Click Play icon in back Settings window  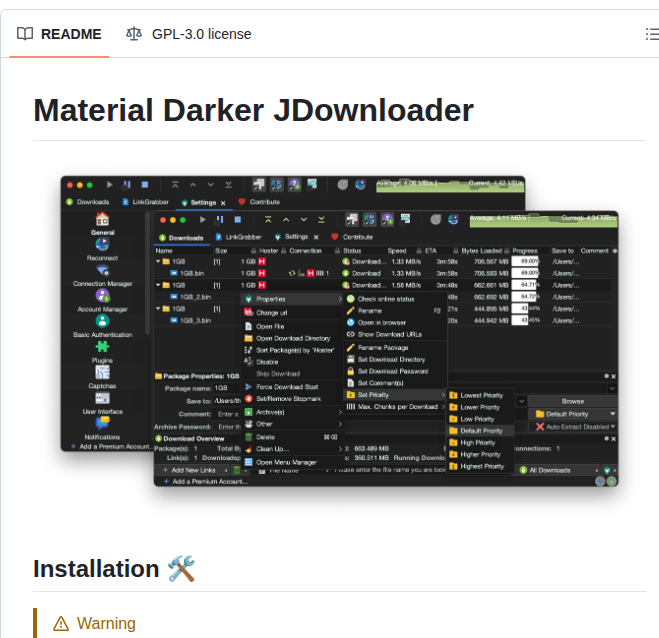coord(110,185)
